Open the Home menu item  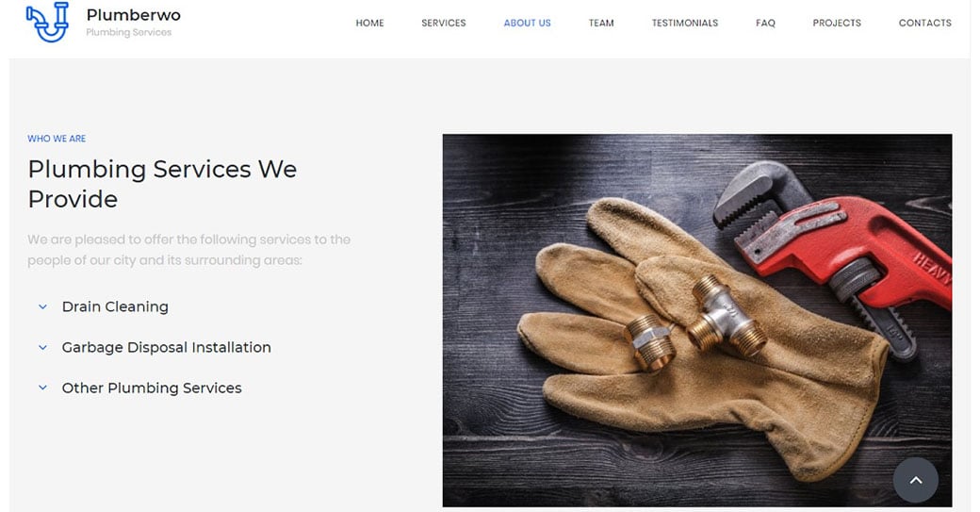click(370, 24)
